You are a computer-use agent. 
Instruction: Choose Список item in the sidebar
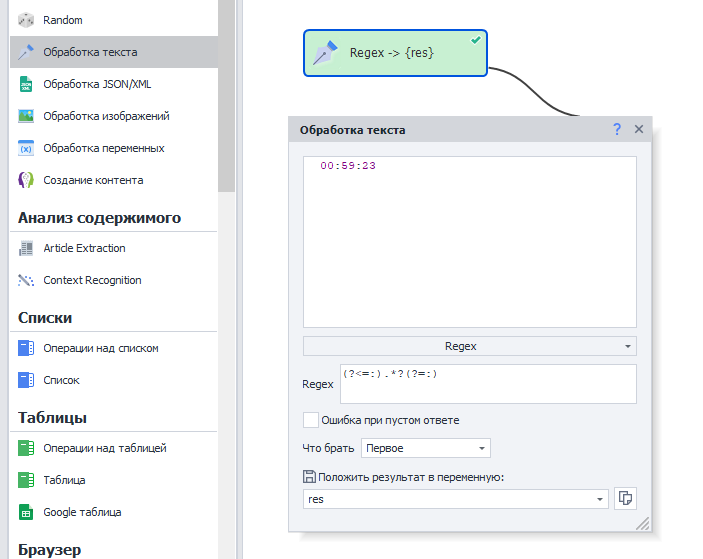pyautogui.click(x=114, y=380)
